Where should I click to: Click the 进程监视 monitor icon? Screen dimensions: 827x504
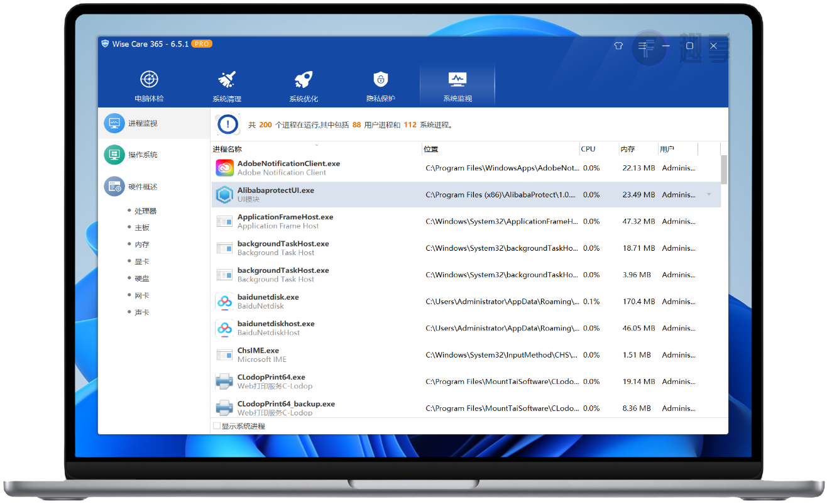pyautogui.click(x=114, y=123)
